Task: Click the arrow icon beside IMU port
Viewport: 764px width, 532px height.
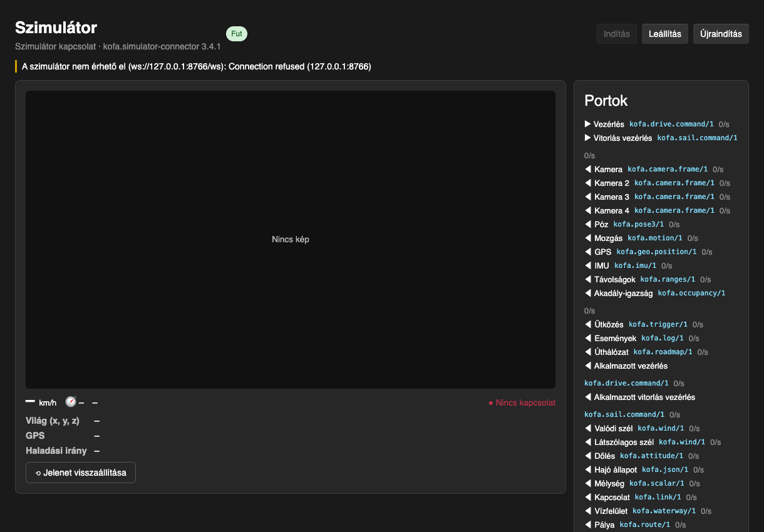Action: (588, 265)
